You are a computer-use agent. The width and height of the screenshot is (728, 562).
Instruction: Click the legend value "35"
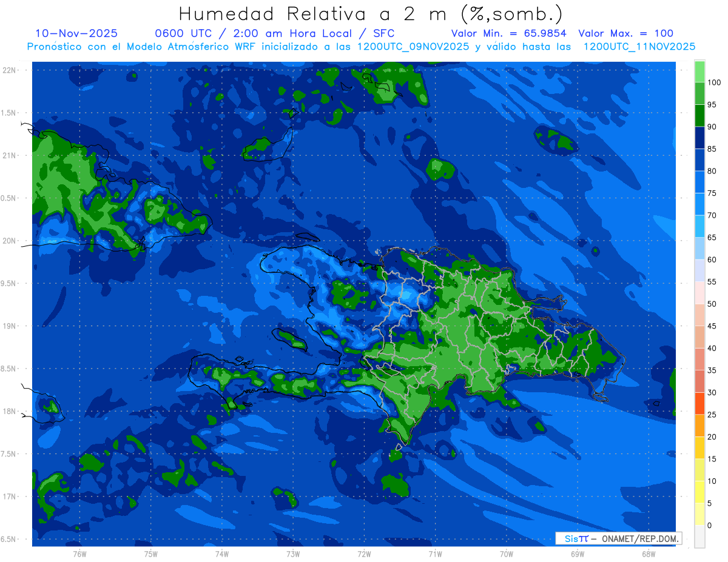tap(712, 370)
